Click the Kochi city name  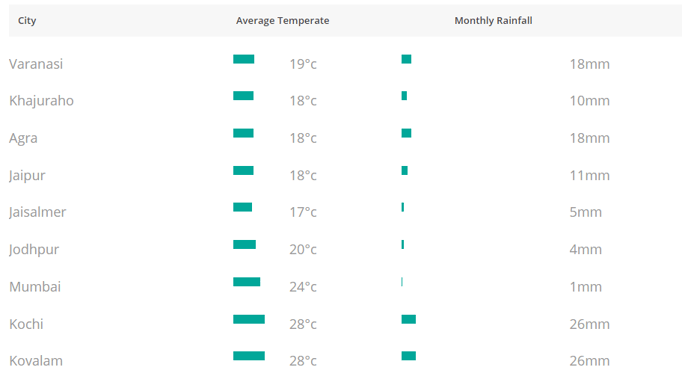tap(26, 324)
